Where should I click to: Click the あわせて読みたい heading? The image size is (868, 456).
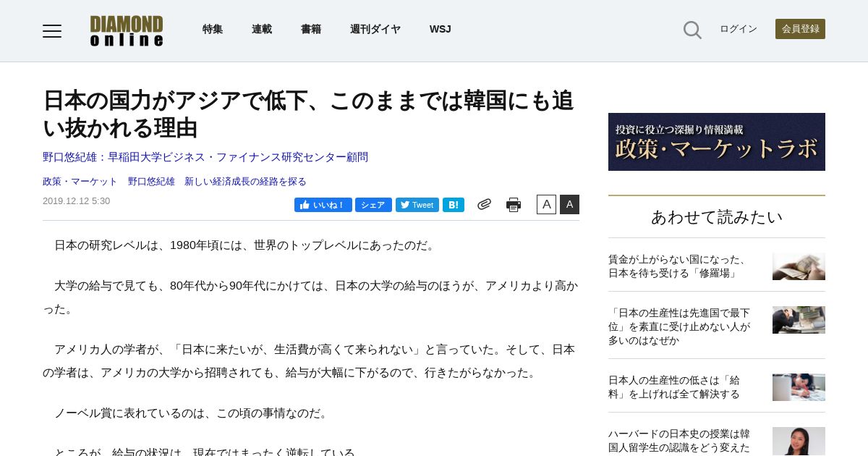pyautogui.click(x=717, y=217)
